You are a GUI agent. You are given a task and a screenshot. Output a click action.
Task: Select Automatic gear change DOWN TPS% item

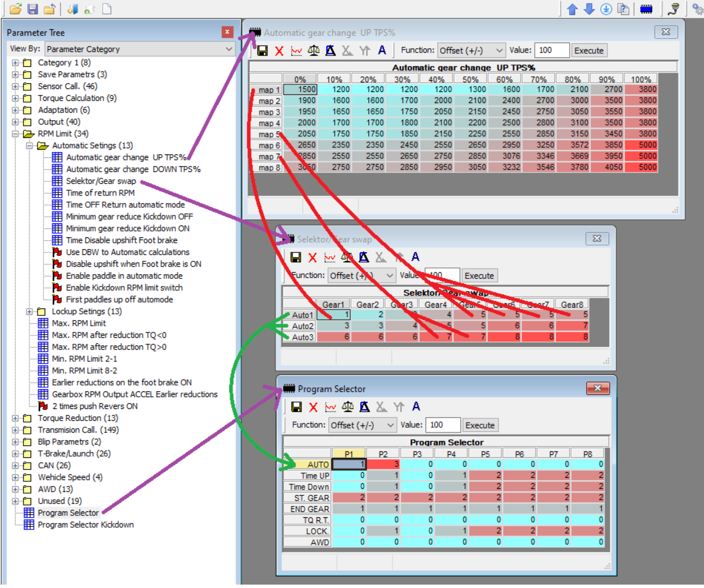pyautogui.click(x=133, y=169)
